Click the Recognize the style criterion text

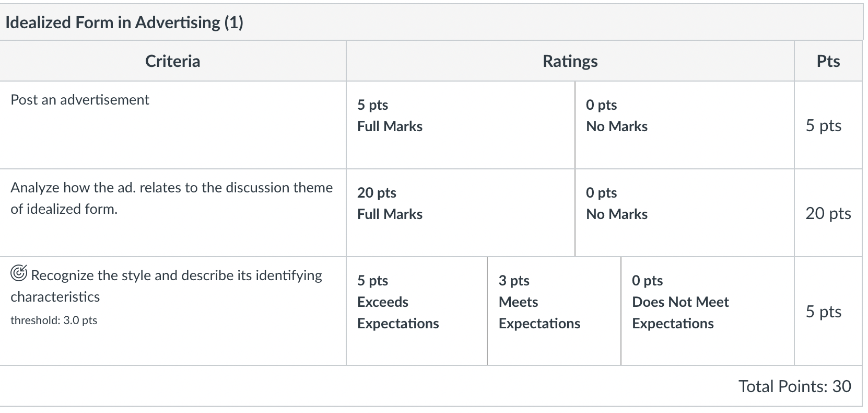click(166, 286)
